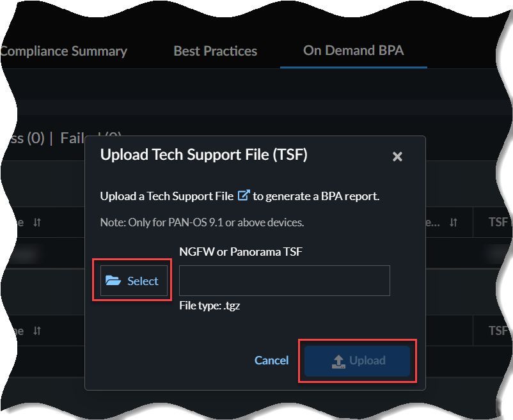Click the sort arrows in the lower-left table header

[37, 331]
